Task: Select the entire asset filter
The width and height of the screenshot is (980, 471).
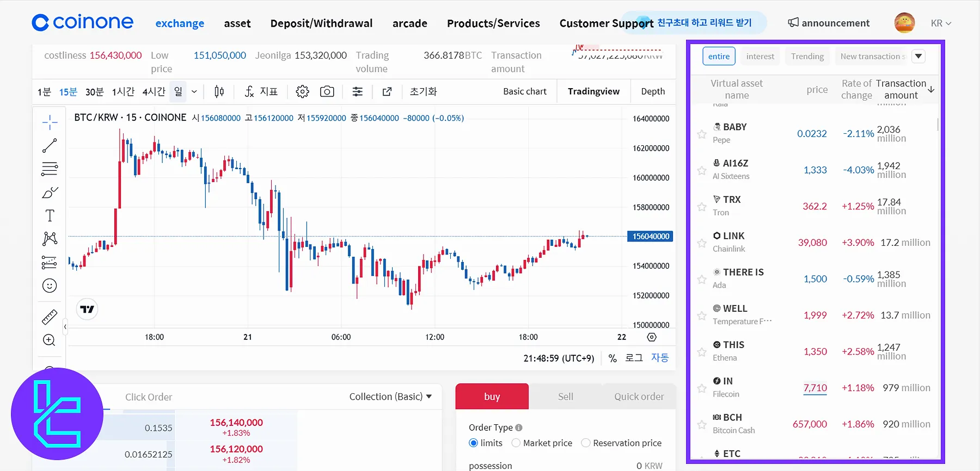Action: point(719,56)
